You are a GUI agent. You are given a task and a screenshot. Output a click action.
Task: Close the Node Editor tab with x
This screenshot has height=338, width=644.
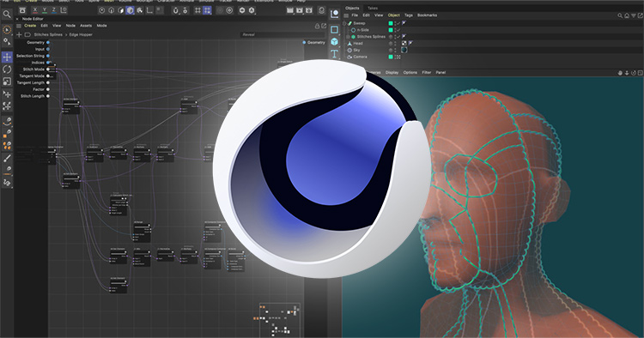(17, 19)
